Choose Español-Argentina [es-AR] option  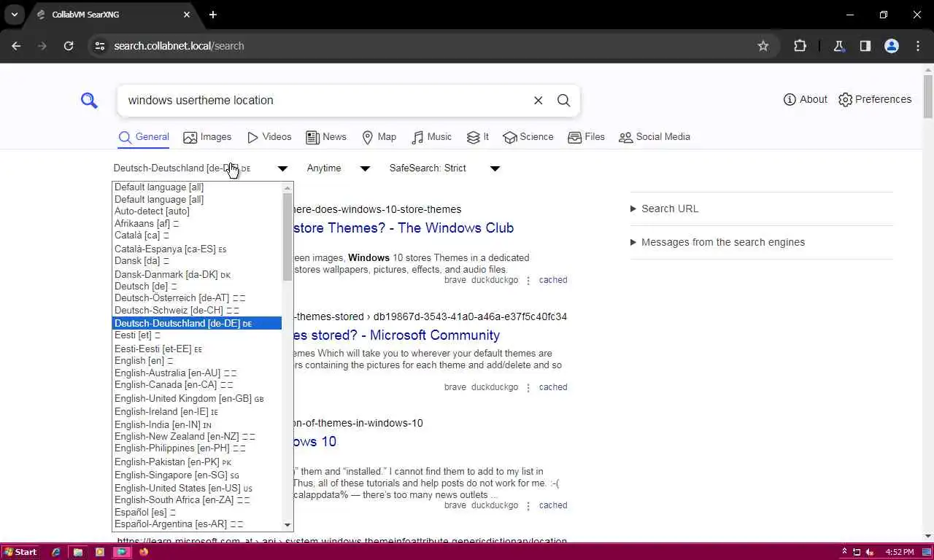click(x=197, y=524)
